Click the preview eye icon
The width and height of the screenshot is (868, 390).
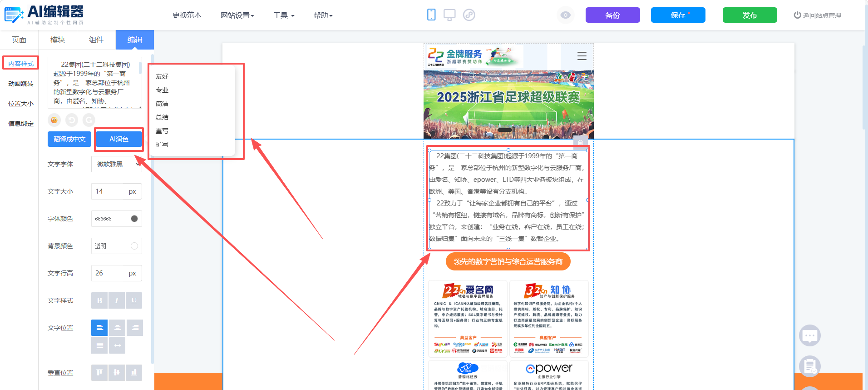coord(565,15)
